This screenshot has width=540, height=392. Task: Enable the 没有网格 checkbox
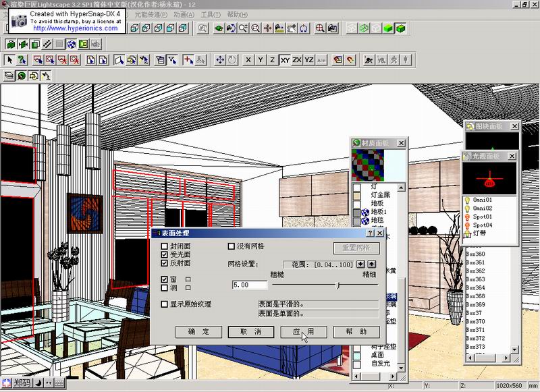click(231, 246)
